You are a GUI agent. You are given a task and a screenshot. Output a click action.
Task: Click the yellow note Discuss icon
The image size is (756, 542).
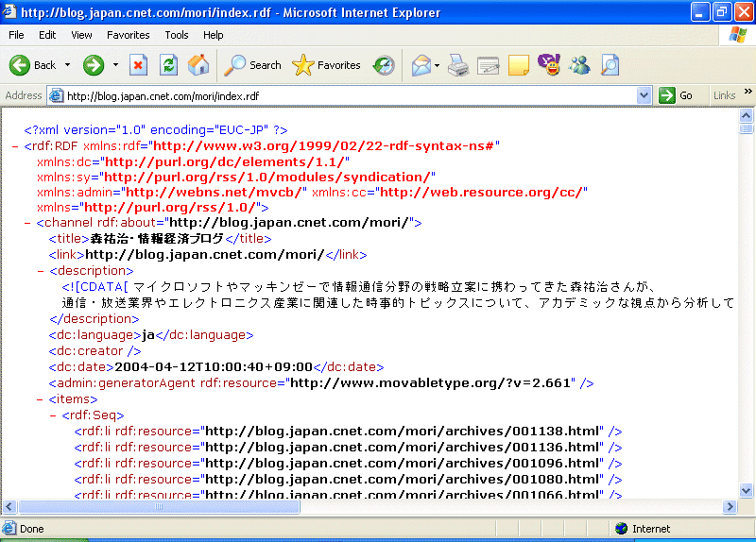519,65
